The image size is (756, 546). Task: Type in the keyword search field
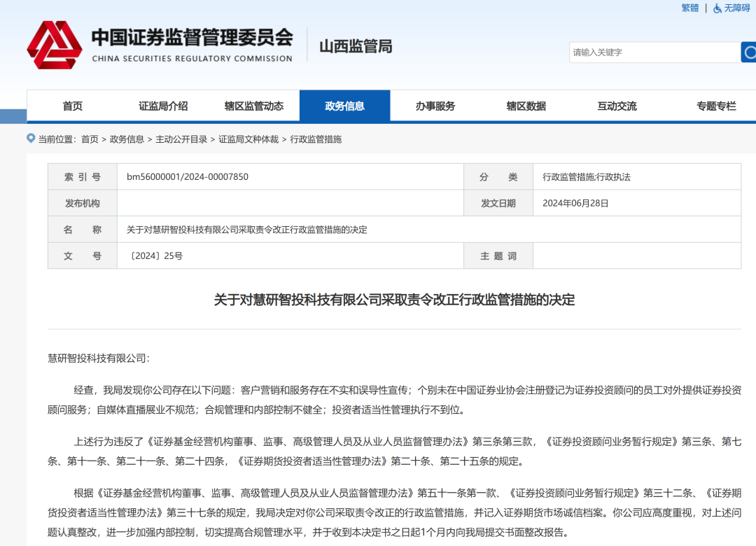pos(653,52)
